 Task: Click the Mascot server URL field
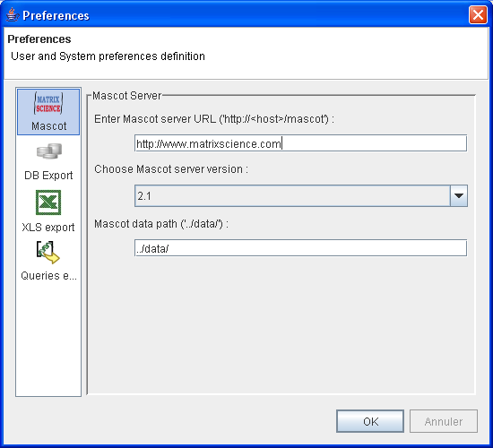tap(300, 143)
